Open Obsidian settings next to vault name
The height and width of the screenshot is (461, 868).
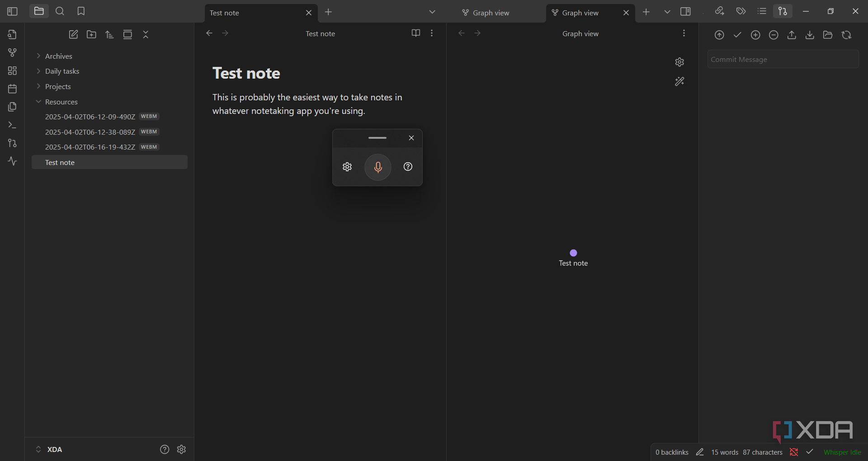click(181, 449)
